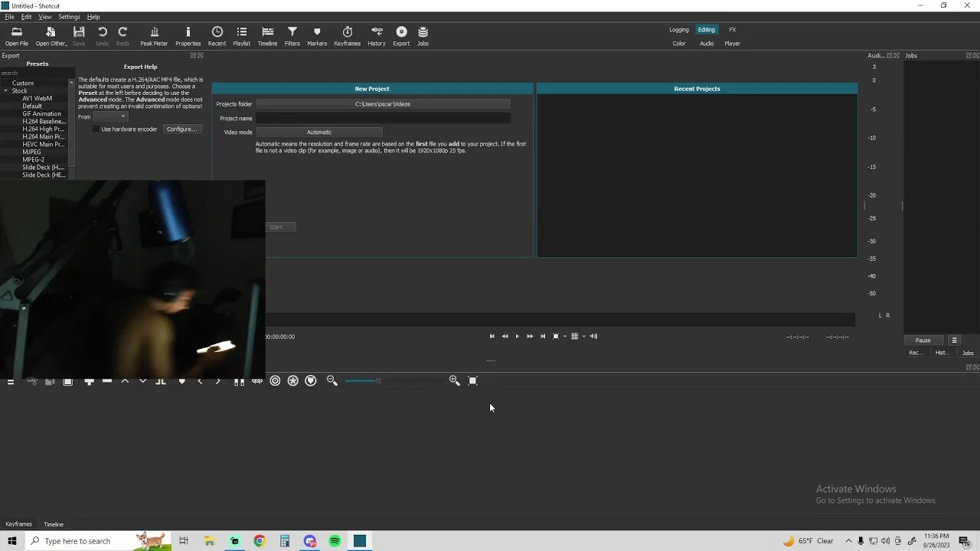Toggle player zoom fit button

[556, 336]
